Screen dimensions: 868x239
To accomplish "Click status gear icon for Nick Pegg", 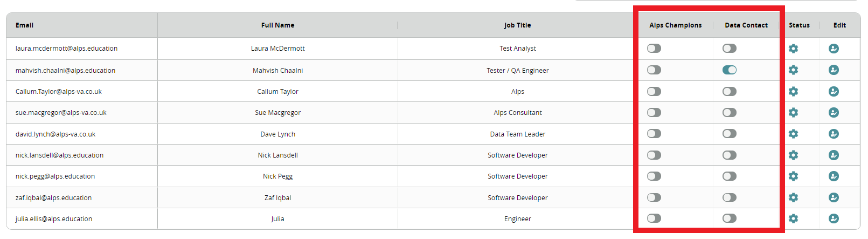I will coord(793,176).
